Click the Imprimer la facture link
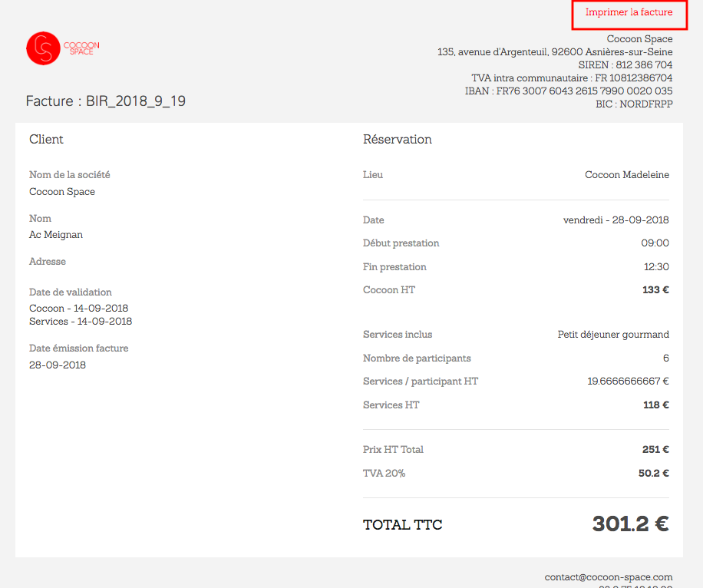The height and width of the screenshot is (588, 703). coord(629,12)
